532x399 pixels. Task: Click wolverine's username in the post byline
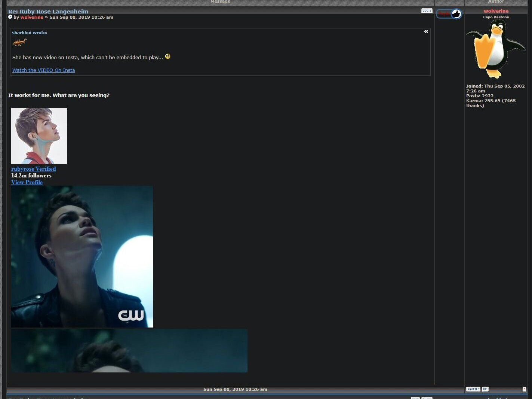(32, 17)
